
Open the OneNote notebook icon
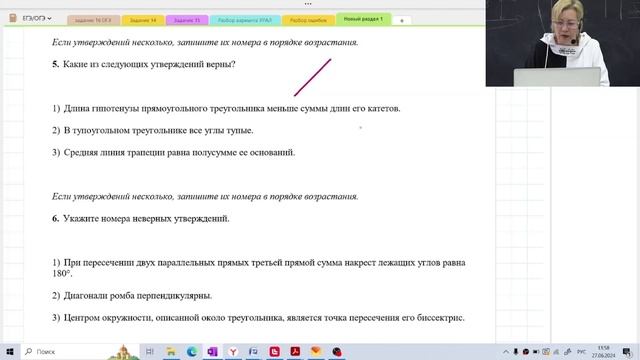pos(13,18)
